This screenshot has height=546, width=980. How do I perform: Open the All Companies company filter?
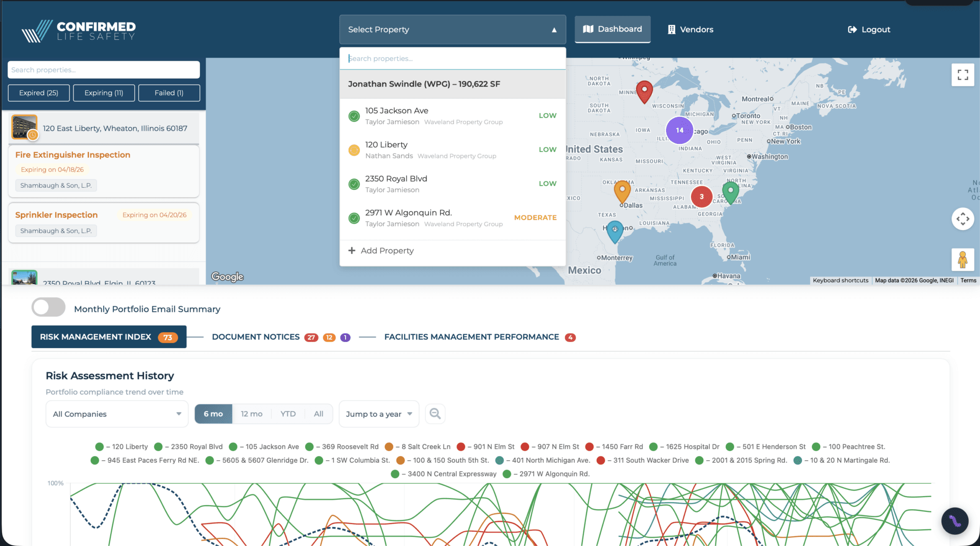[116, 413]
